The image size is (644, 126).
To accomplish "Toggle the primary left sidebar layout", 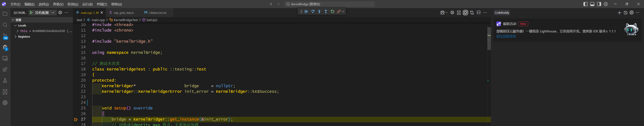I will [585, 4].
